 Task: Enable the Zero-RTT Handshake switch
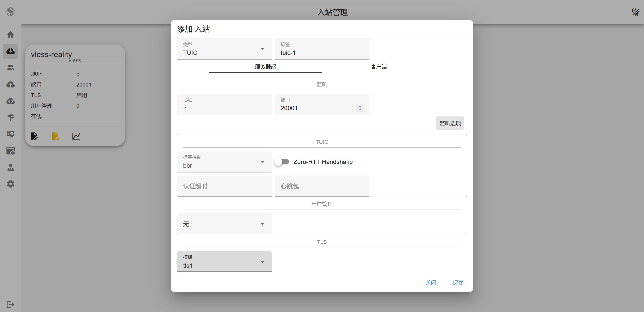click(x=282, y=162)
